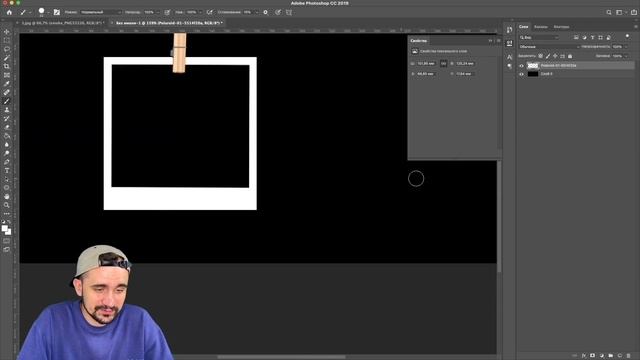Select the Gradient tool
The height and width of the screenshot is (360, 640).
coord(7,136)
